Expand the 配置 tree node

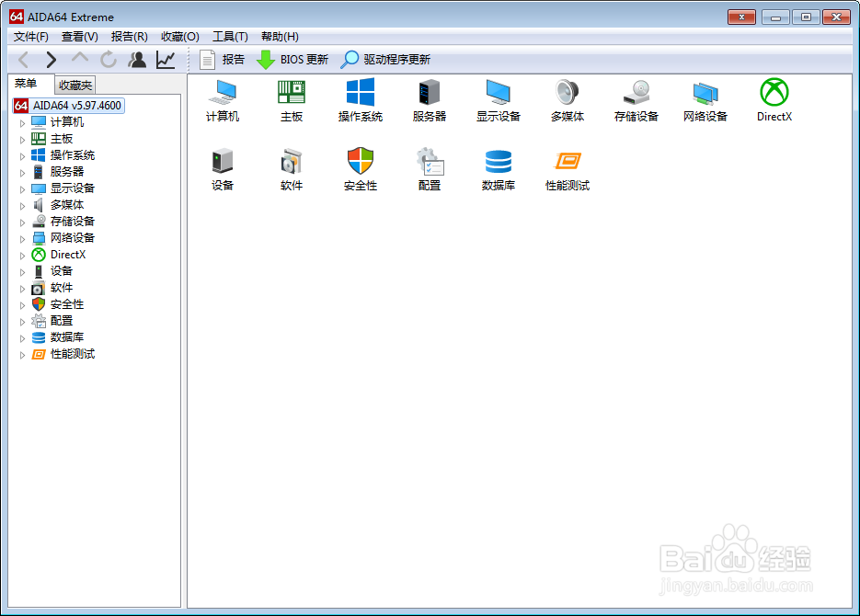pyautogui.click(x=22, y=322)
